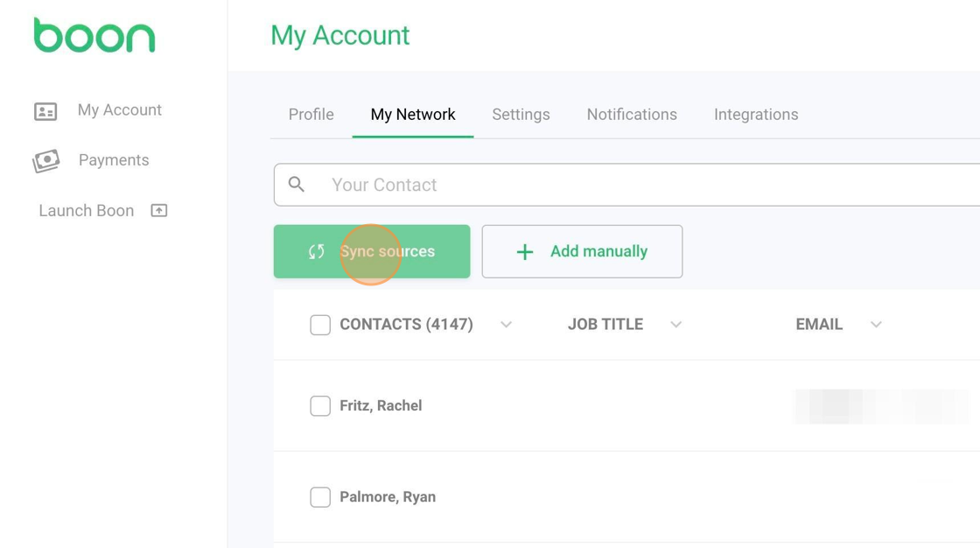Expand the Contacts column sort chevron
This screenshot has height=548, width=980.
[x=506, y=325]
